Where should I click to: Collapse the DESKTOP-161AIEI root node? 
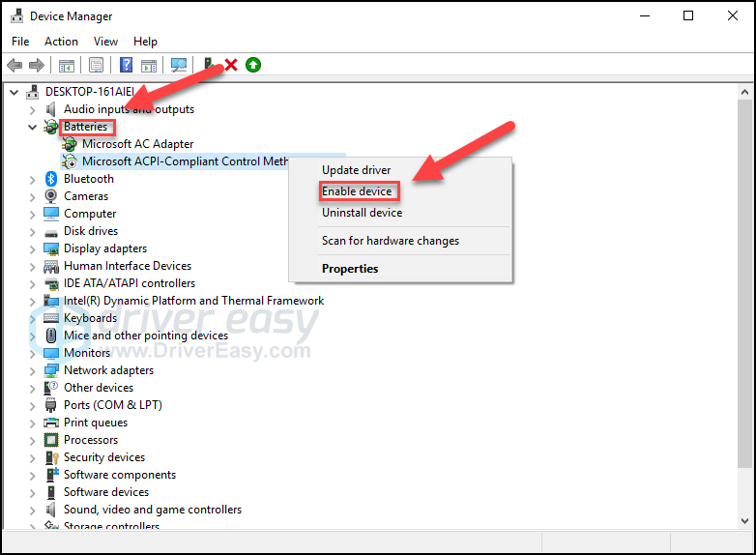click(x=14, y=92)
